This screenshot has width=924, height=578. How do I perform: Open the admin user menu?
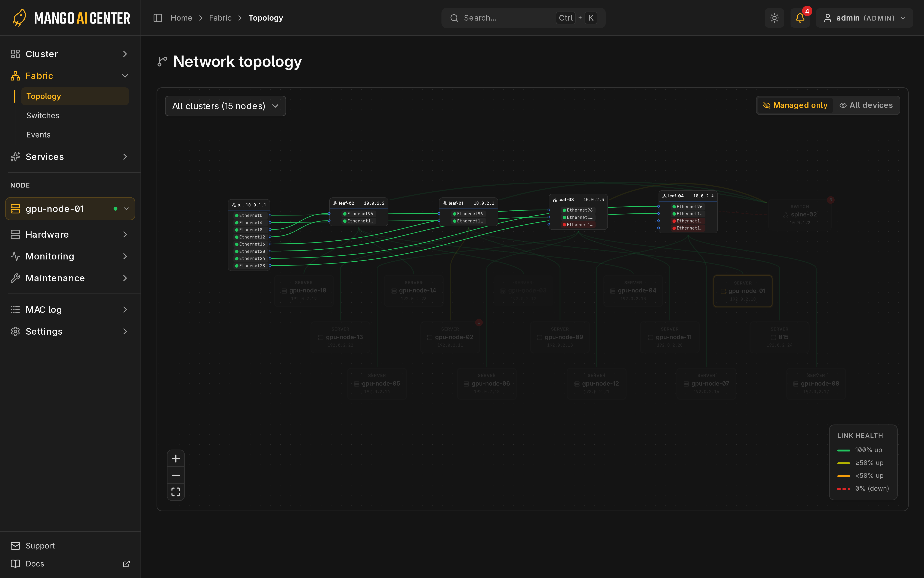[865, 18]
